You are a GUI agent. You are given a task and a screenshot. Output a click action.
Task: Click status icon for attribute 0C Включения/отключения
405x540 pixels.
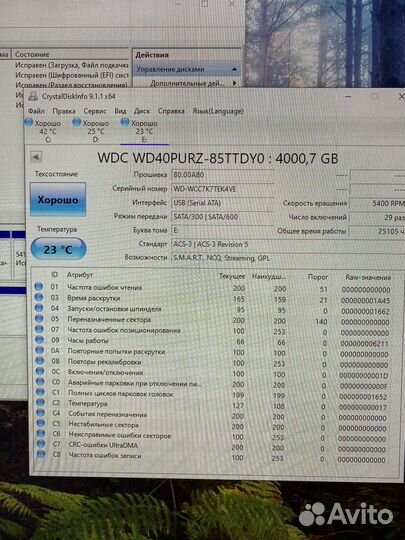coord(40,371)
